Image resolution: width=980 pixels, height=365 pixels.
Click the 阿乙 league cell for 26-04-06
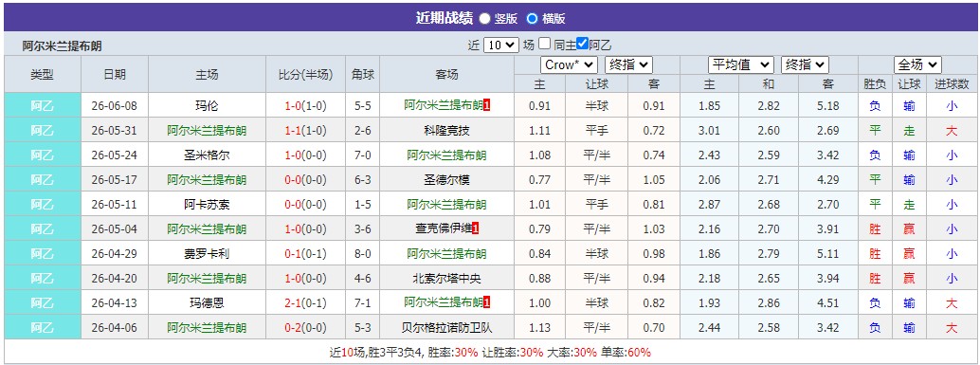tap(43, 327)
